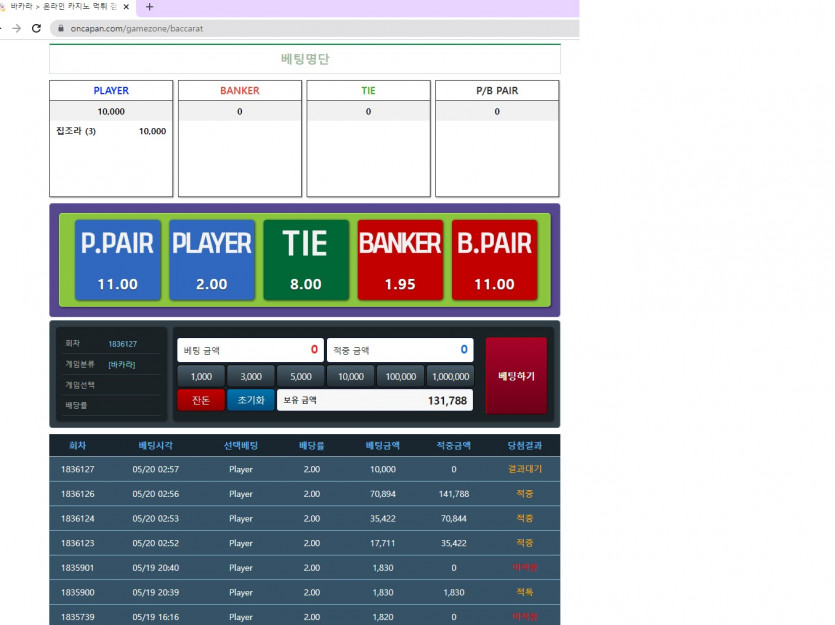Go forward with the browser arrow

(x=17, y=28)
